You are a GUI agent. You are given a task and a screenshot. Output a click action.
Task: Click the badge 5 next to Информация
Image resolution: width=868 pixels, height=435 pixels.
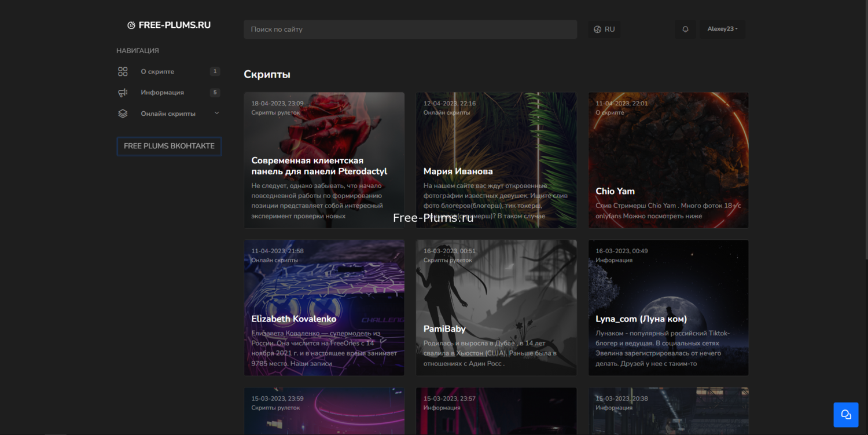(x=215, y=93)
